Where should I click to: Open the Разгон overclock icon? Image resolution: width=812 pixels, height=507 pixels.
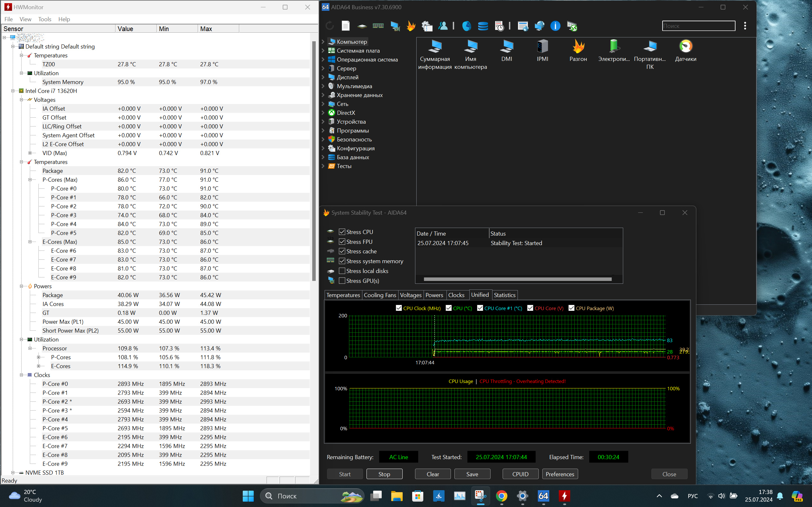tap(578, 50)
